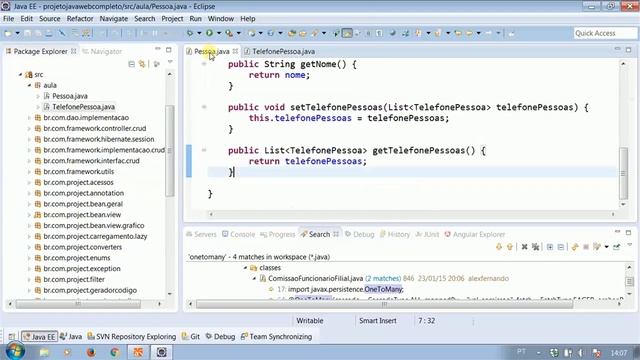Click Collapse All in Search view toolbar

coord(560,247)
